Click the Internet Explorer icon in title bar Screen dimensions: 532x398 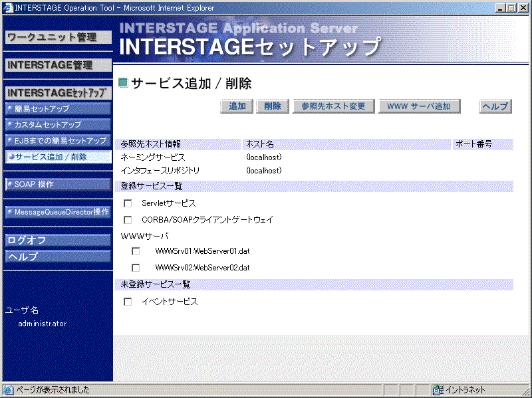point(7,7)
